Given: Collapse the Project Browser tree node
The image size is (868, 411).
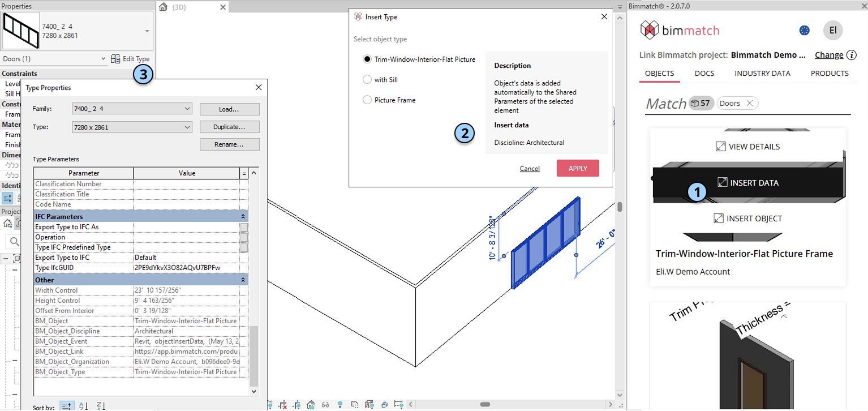Looking at the screenshot, I should (x=5, y=259).
